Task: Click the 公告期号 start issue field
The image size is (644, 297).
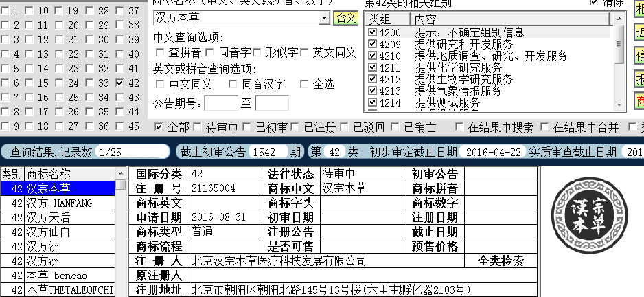Action: pos(221,103)
